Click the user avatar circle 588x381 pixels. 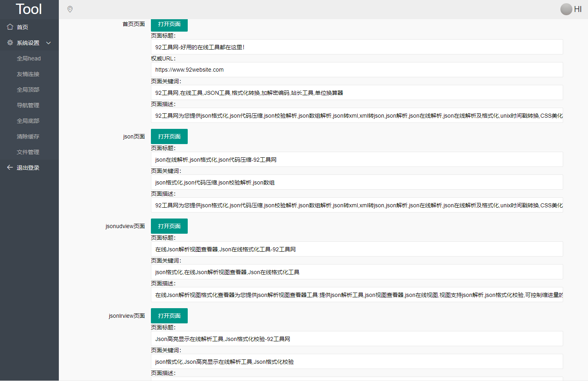[x=566, y=9]
